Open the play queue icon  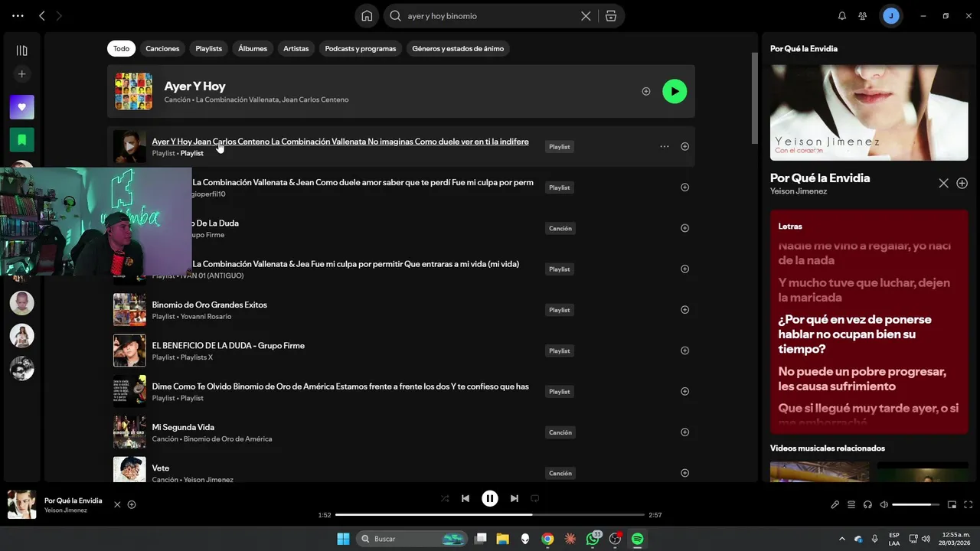click(851, 504)
